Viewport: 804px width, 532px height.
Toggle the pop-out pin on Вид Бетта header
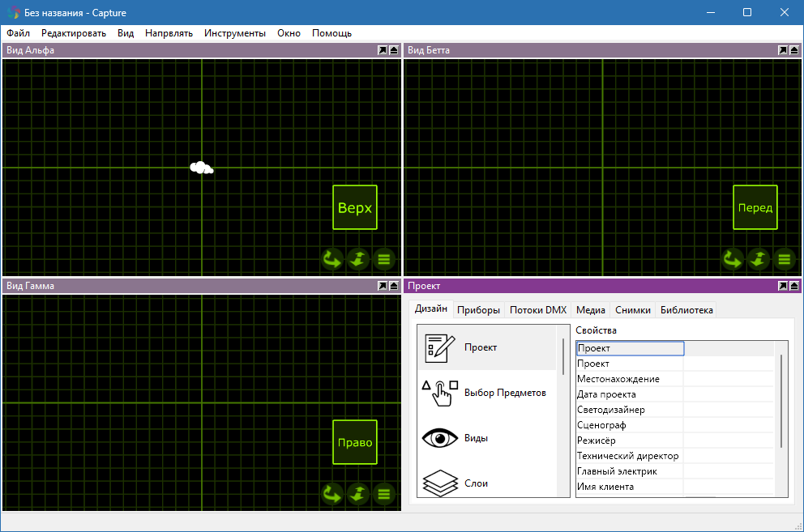[781, 49]
